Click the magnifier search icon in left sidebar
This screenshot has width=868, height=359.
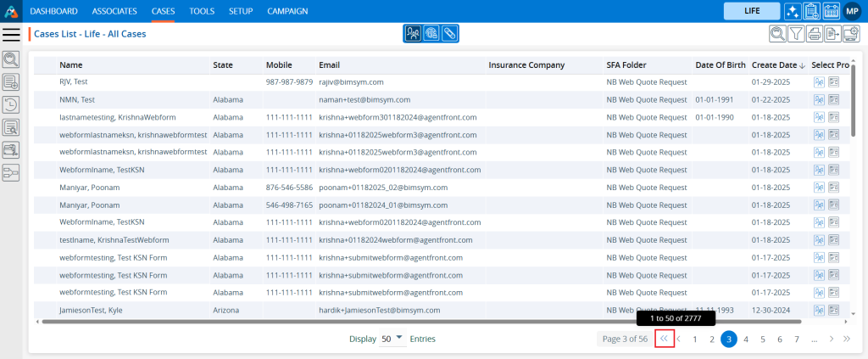pyautogui.click(x=11, y=59)
